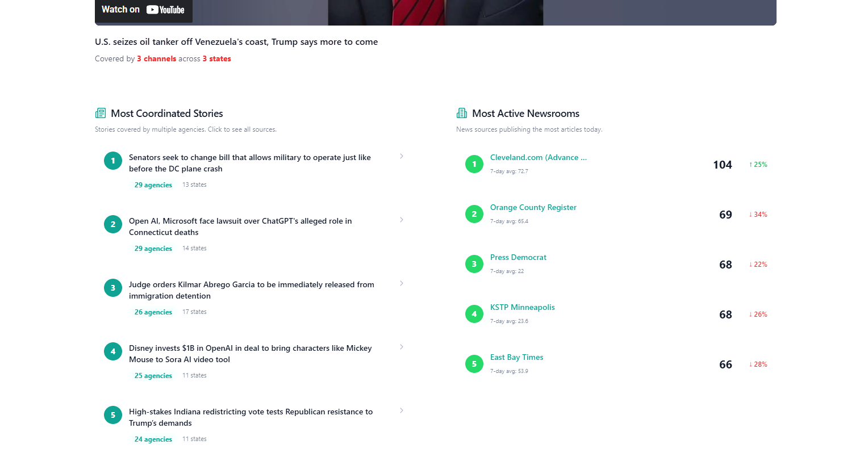Open the Kilmar Abrego Garcia release story

(252, 290)
